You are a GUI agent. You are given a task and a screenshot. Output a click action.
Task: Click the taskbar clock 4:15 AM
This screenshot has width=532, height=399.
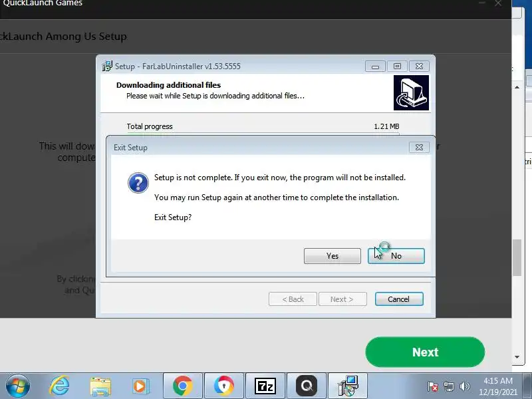click(497, 386)
